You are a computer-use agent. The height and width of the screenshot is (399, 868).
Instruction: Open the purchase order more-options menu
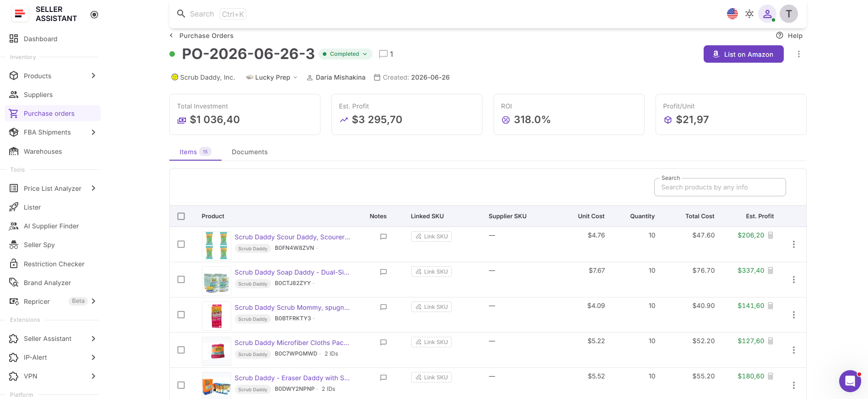pyautogui.click(x=799, y=54)
